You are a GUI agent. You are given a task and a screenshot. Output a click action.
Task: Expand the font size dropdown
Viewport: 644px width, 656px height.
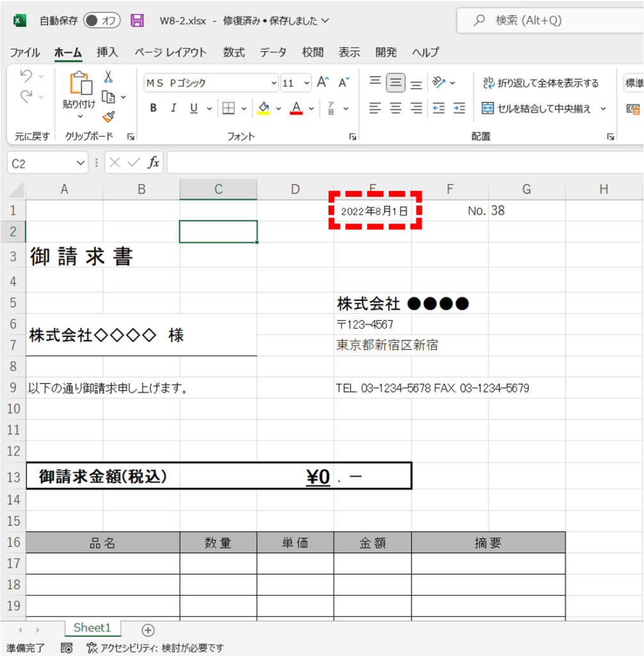307,83
